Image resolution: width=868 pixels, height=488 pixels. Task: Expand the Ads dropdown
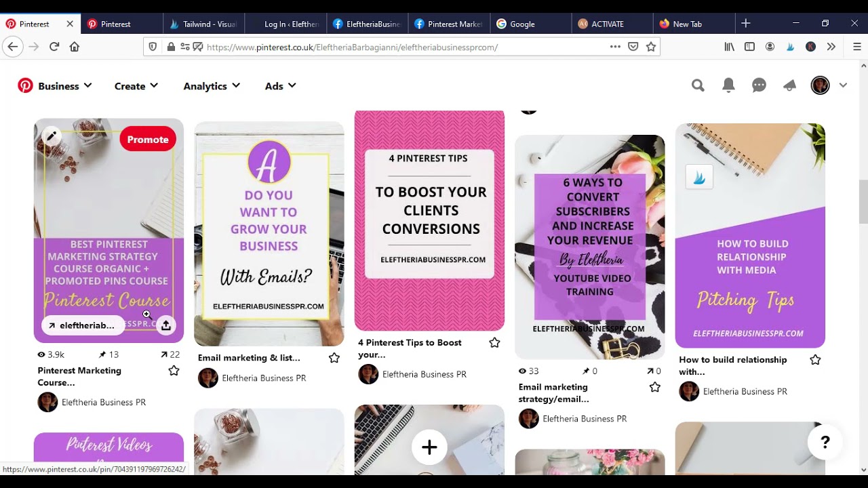point(281,86)
